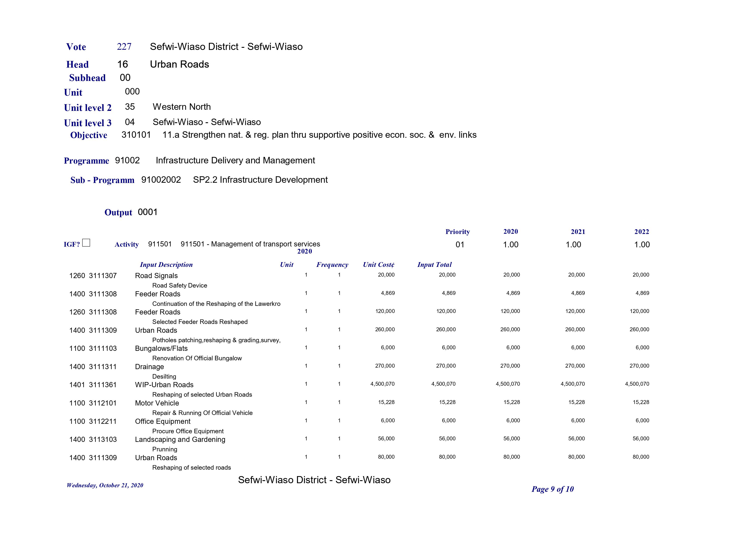Image resolution: width=756 pixels, height=534 pixels.
Task: Click the Input Total column header
Action: [434, 265]
